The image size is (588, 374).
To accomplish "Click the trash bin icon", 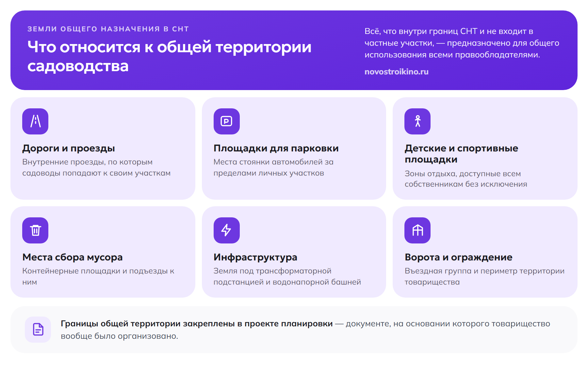I will [35, 230].
